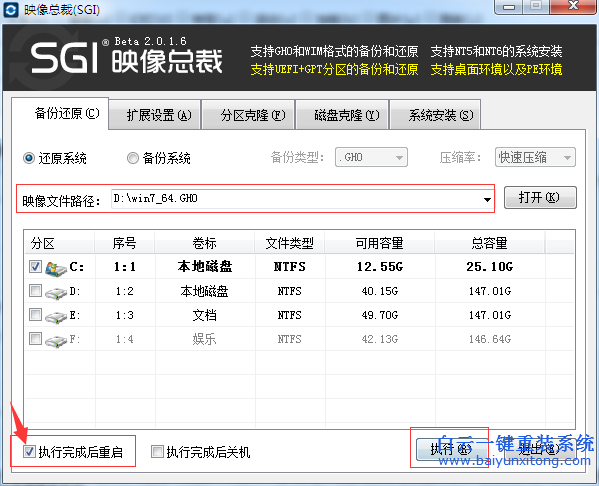Click the 可用容量 column header
The height and width of the screenshot is (486, 599).
pyautogui.click(x=380, y=243)
